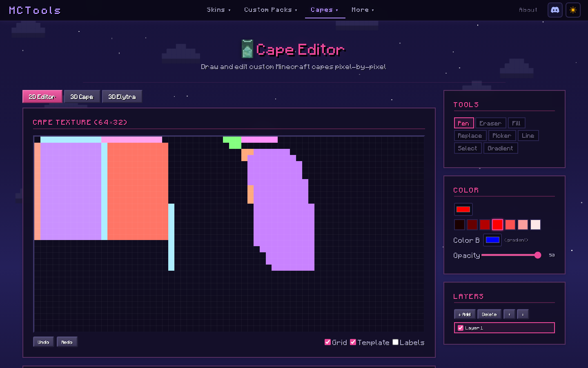This screenshot has width=588, height=368.
Task: Switch to the 3D Cape tab
Action: click(82, 96)
